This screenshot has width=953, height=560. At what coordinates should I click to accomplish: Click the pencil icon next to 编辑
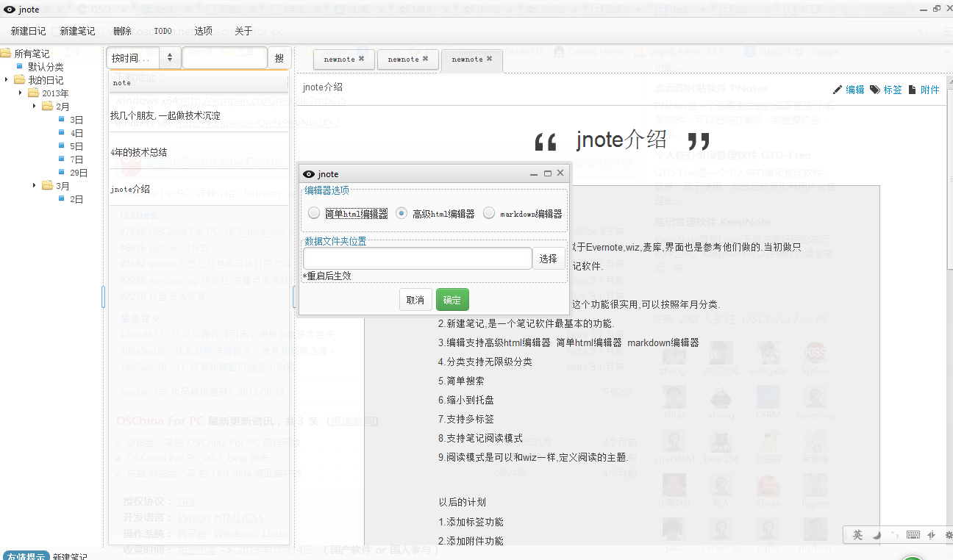tap(838, 90)
